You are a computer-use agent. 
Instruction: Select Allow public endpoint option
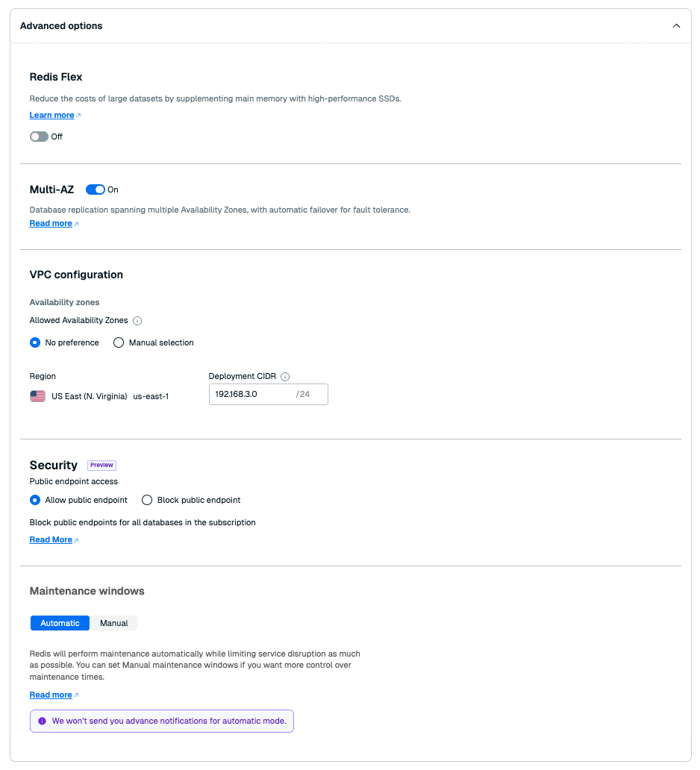coord(35,500)
